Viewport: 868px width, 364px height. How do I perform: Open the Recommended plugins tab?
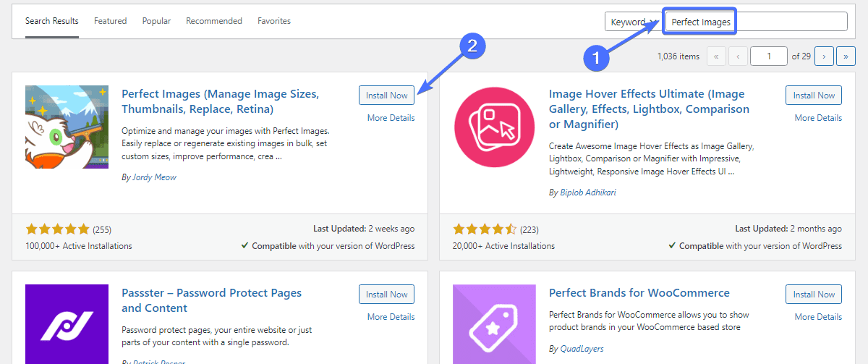[214, 21]
